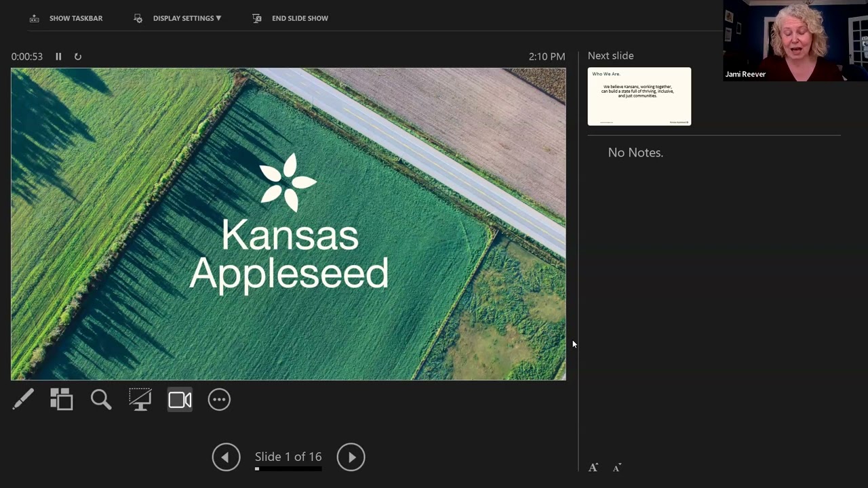
Task: Click the Slide 1 of 16 counter
Action: click(x=288, y=457)
